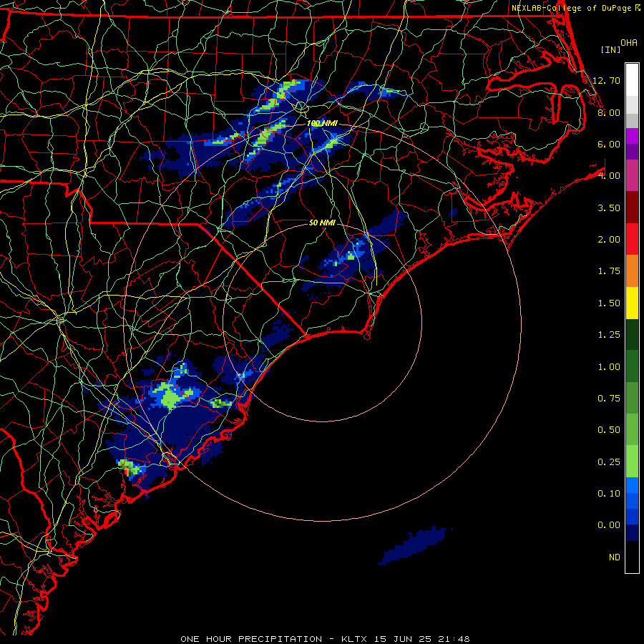Screen dimensions: 644x644
Task: Click the 100 NMI range ring label
Action: pyautogui.click(x=322, y=123)
